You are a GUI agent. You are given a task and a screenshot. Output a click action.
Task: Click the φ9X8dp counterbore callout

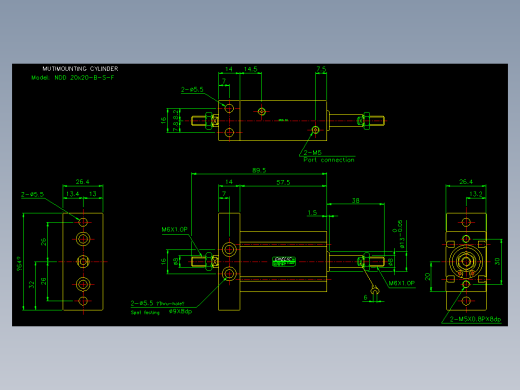[180, 311]
